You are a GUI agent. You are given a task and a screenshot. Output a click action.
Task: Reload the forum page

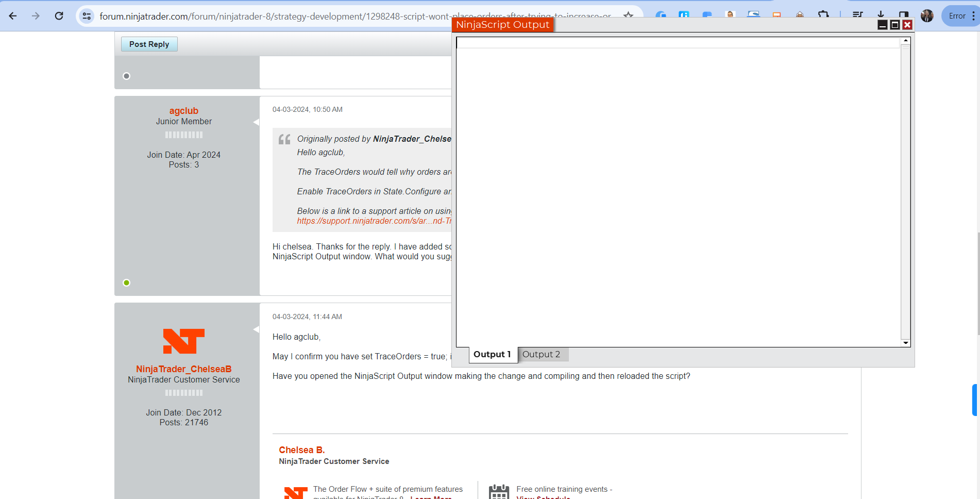[59, 16]
